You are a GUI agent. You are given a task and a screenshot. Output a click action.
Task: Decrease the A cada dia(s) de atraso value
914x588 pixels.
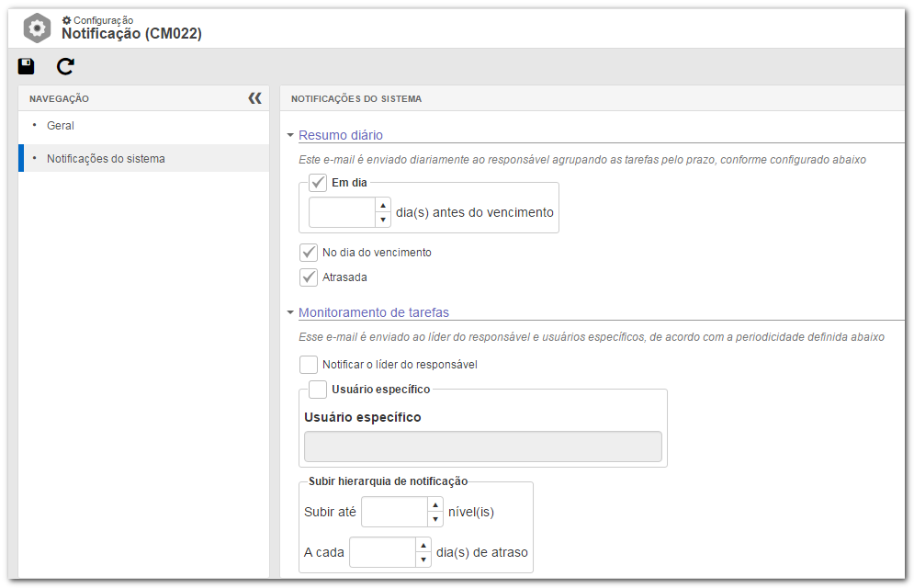coord(423,560)
